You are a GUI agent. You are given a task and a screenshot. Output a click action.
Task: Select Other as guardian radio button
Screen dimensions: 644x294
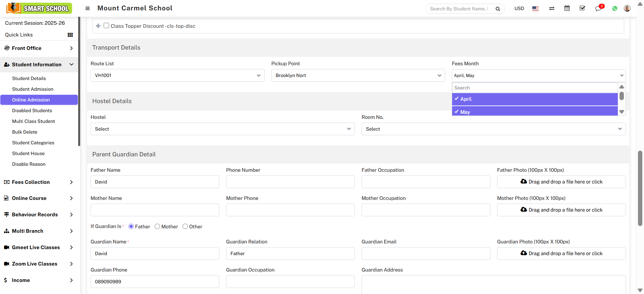coord(185,227)
